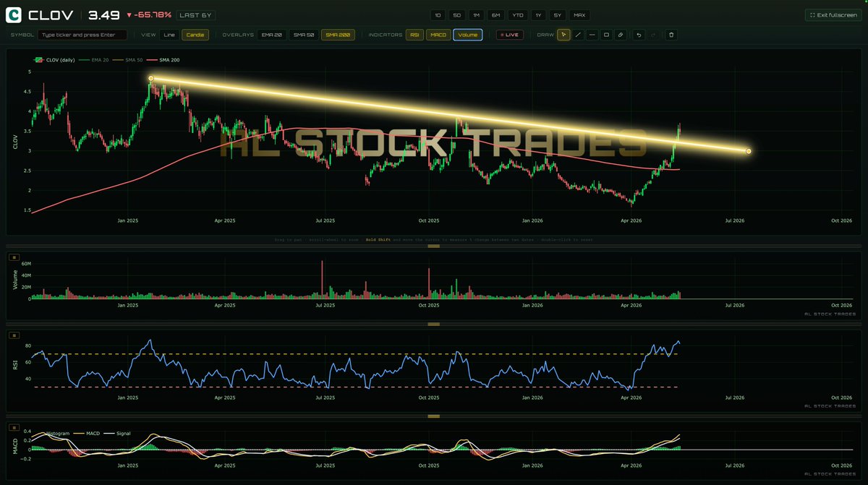
Task: Set time range to 1D
Action: 438,15
